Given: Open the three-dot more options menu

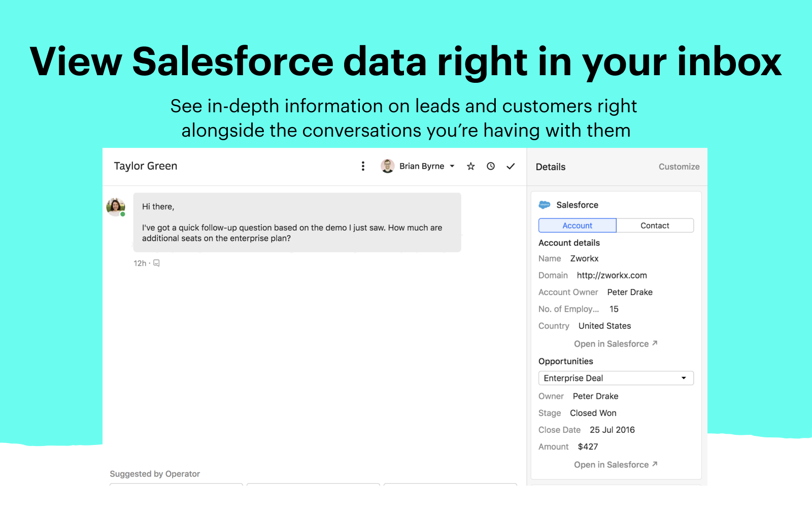Looking at the screenshot, I should click(363, 166).
